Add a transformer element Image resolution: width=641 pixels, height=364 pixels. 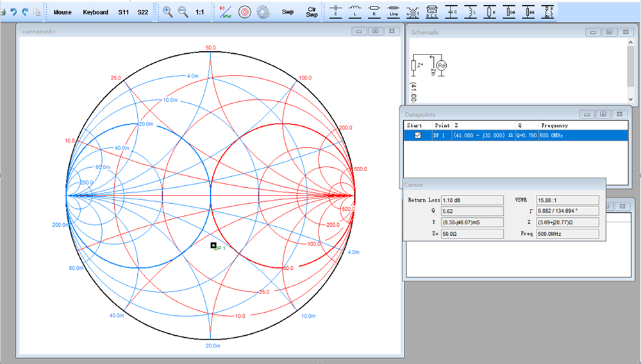tap(413, 12)
